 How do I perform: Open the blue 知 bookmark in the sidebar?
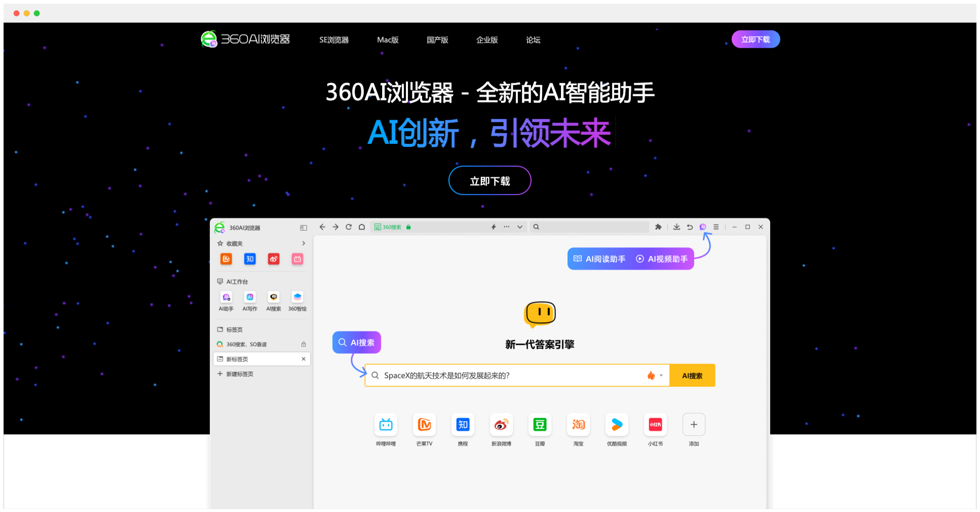click(x=250, y=259)
